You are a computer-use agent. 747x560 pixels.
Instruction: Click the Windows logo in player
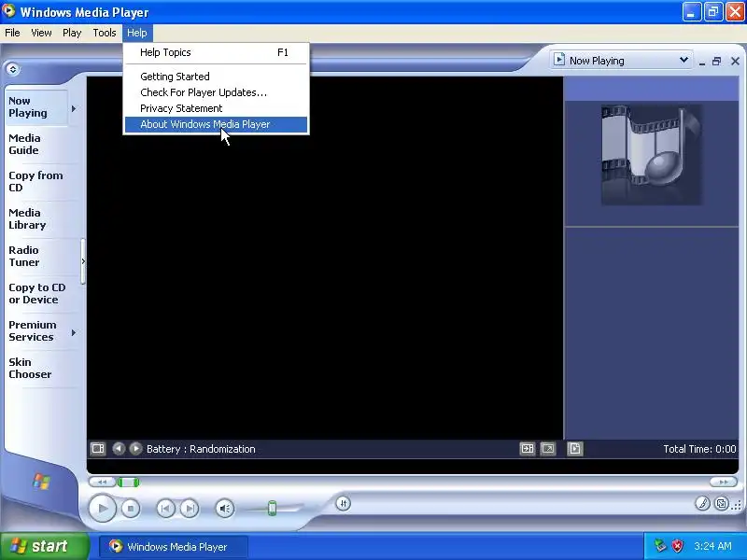pos(41,482)
